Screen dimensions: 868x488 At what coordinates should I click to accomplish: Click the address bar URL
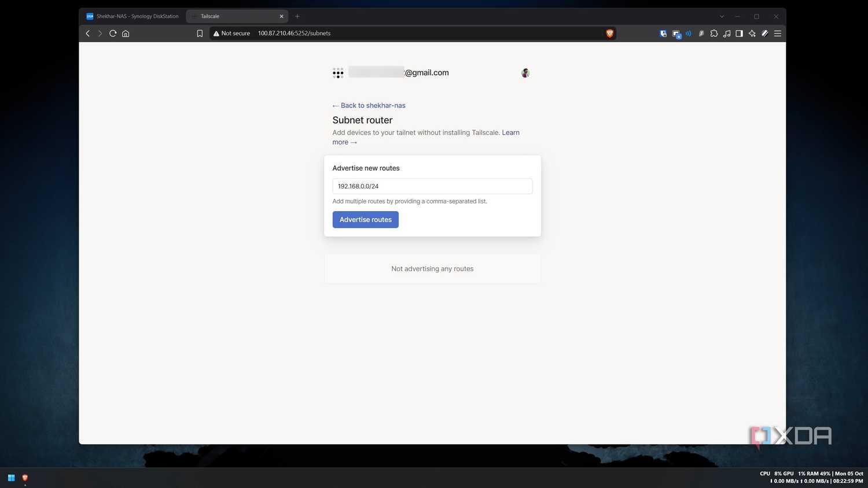point(294,34)
